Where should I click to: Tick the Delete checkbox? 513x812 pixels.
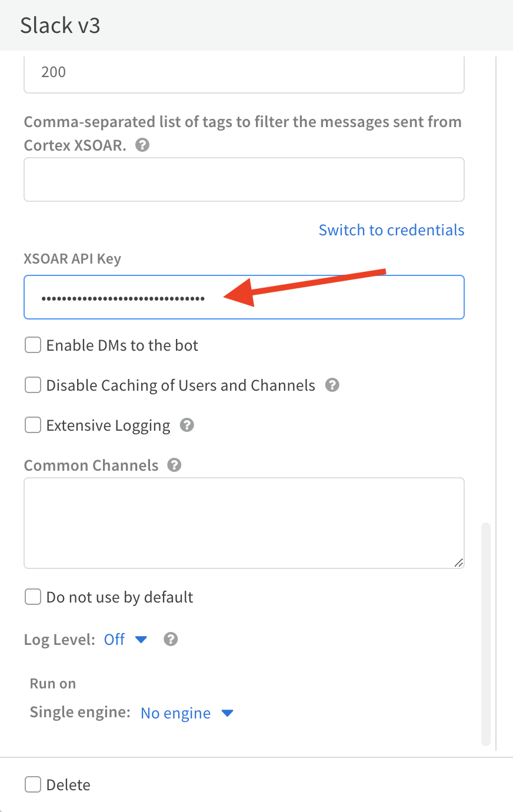(33, 784)
